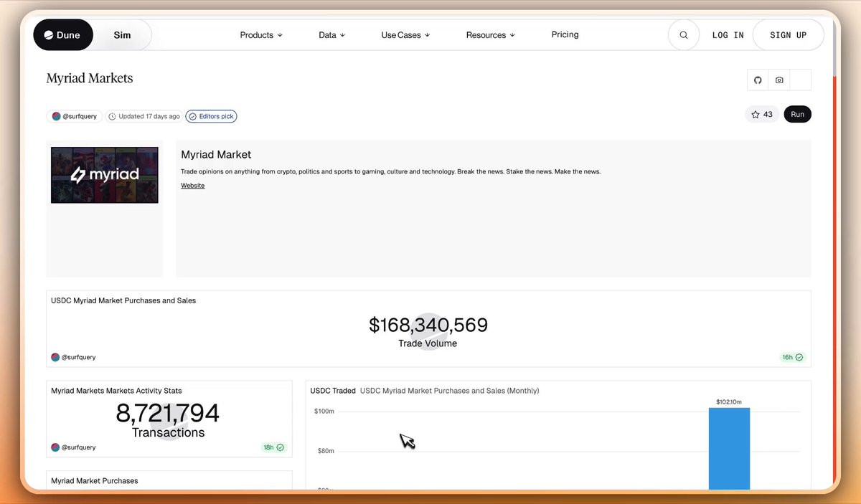Click the LOG IN link
Screen dimensions: 861x504
pos(728,35)
